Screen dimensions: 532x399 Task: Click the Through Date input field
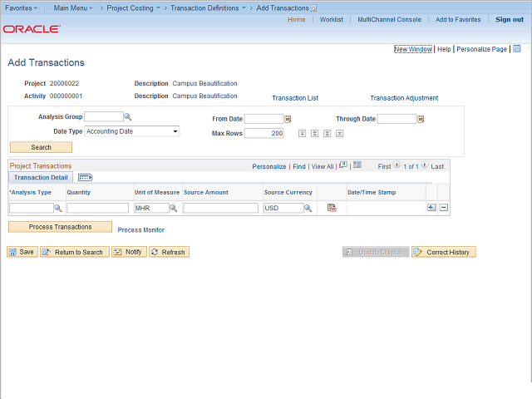pos(397,119)
